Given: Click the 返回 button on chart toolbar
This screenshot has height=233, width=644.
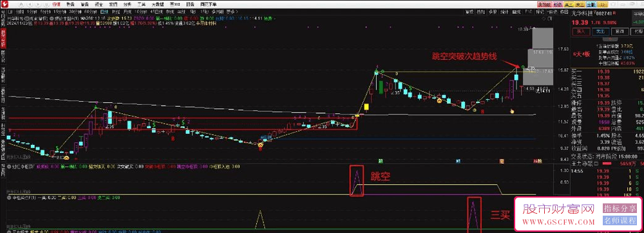Looking at the screenshot, I should [563, 12].
